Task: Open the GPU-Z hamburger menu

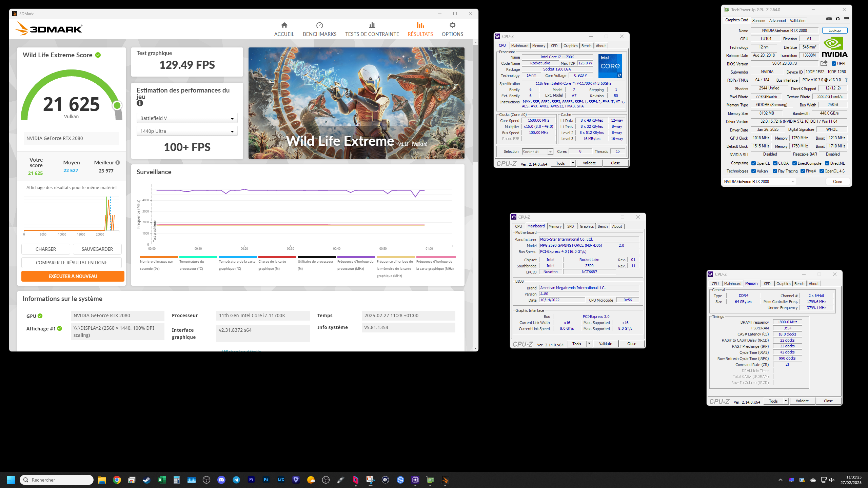Action: tap(846, 19)
